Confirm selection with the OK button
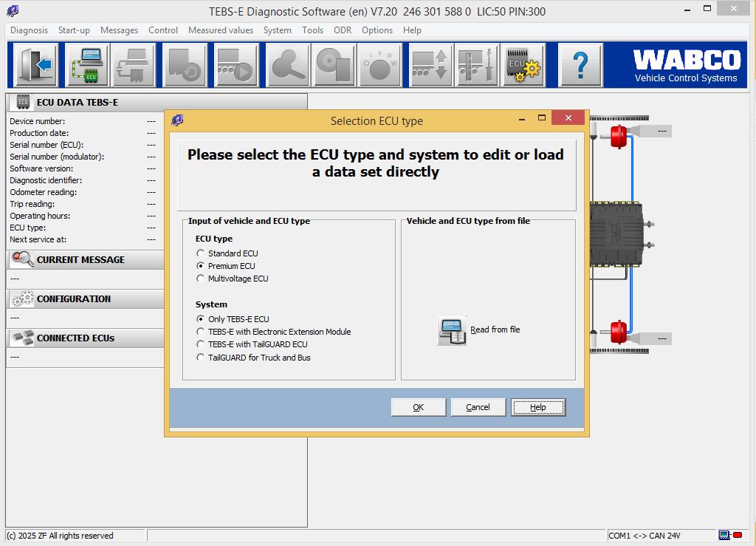Viewport: 756px width, 546px height. (x=418, y=406)
